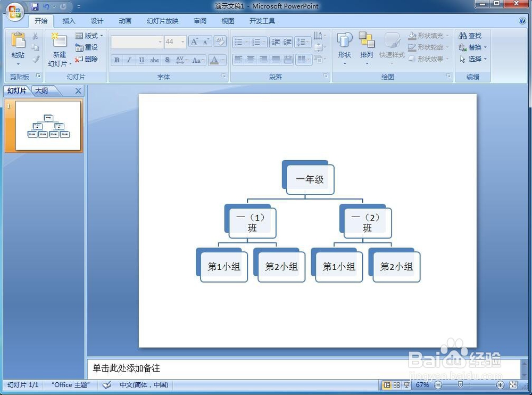The width and height of the screenshot is (532, 395).
Task: Align text right
Action: tap(263, 60)
